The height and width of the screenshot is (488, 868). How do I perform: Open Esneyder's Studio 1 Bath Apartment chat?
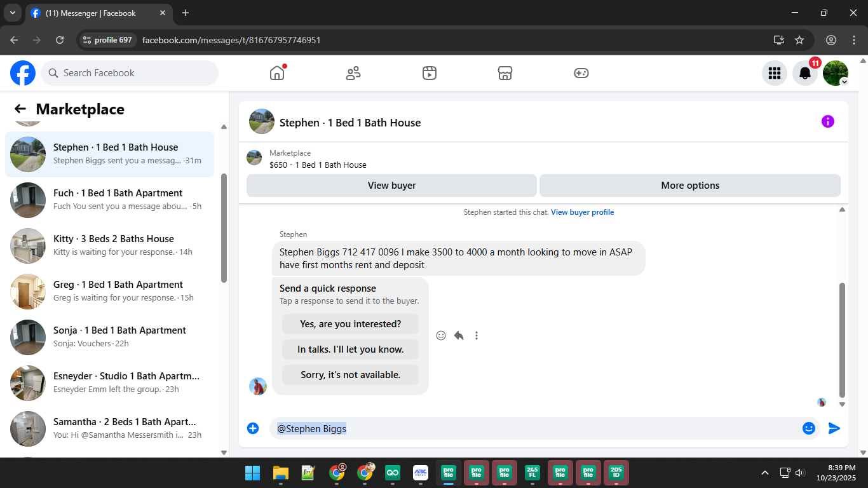[x=110, y=383]
